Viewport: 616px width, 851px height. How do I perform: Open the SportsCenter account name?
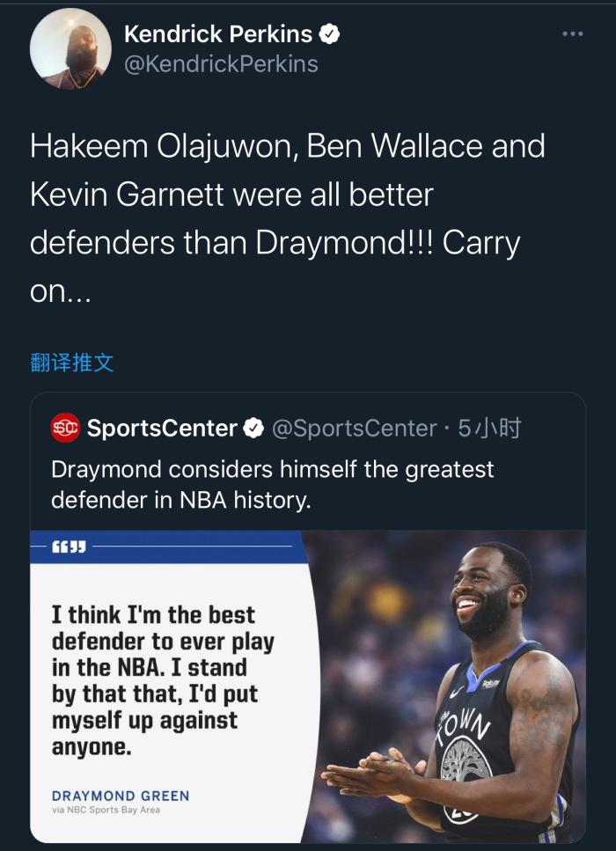[162, 429]
